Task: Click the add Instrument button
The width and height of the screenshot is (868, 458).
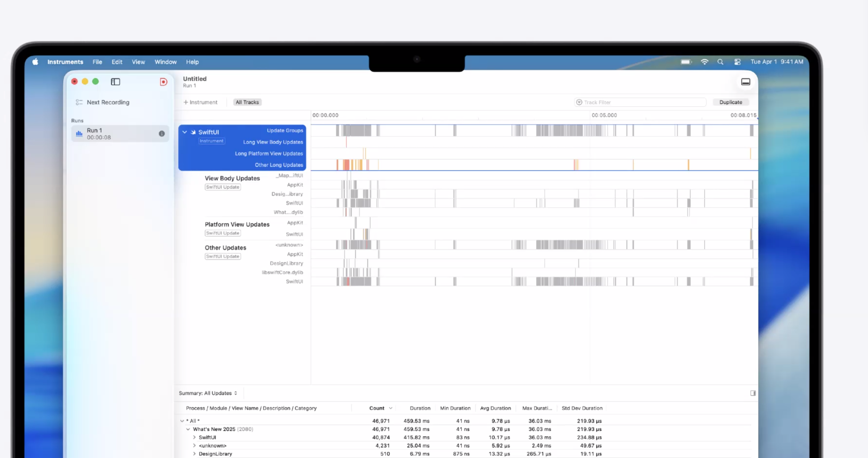Action: [200, 103]
